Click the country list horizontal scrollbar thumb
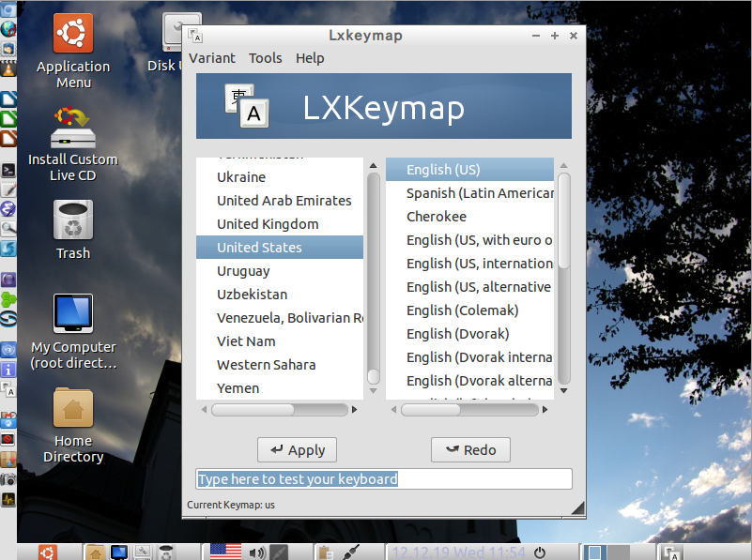The image size is (752, 560). pos(253,410)
